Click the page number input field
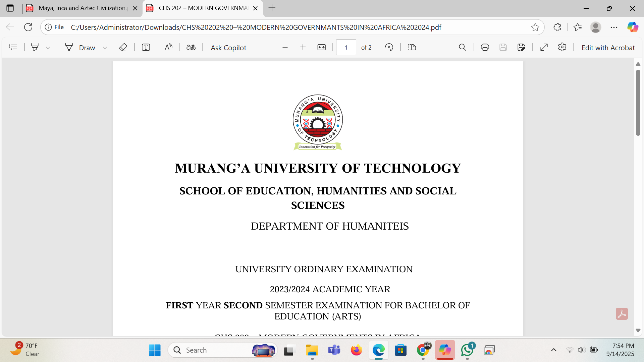Screen dimensions: 644x362 [346, 47]
